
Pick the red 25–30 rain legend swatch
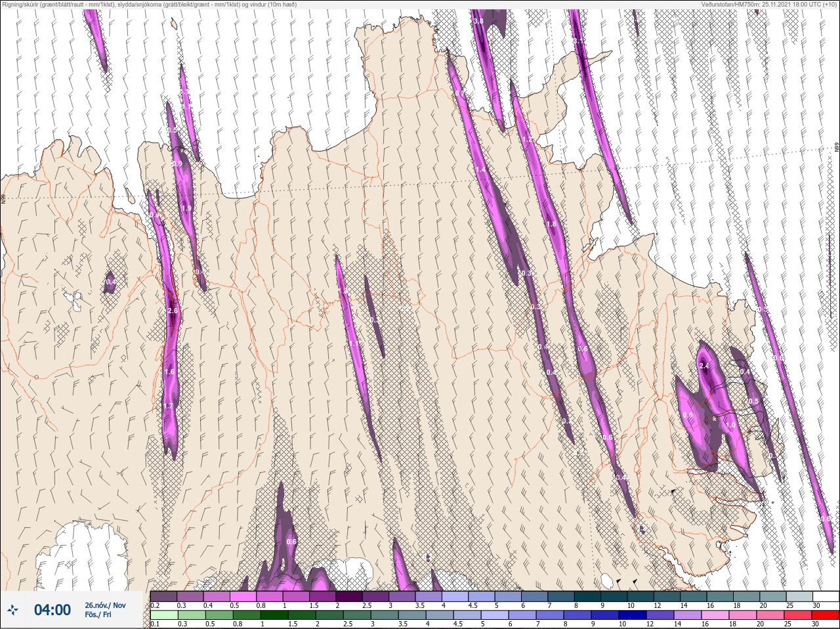click(x=826, y=615)
